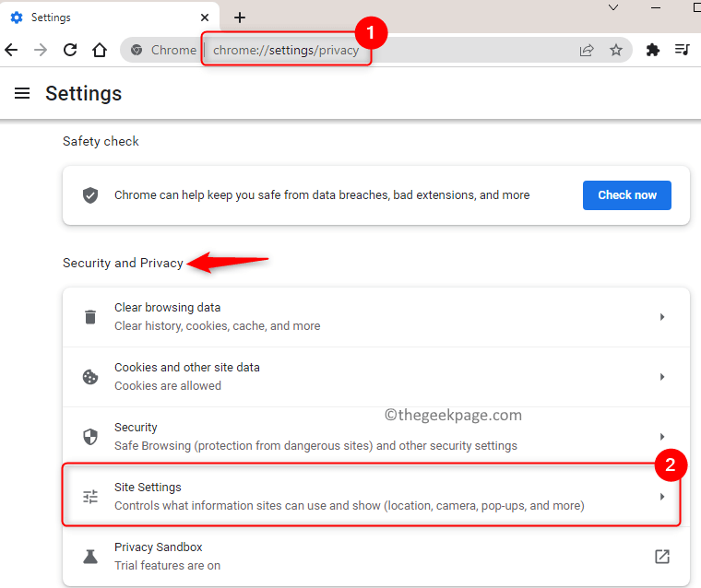Click the trash can icon for browsing data
Image resolution: width=701 pixels, height=588 pixels.
pos(90,317)
